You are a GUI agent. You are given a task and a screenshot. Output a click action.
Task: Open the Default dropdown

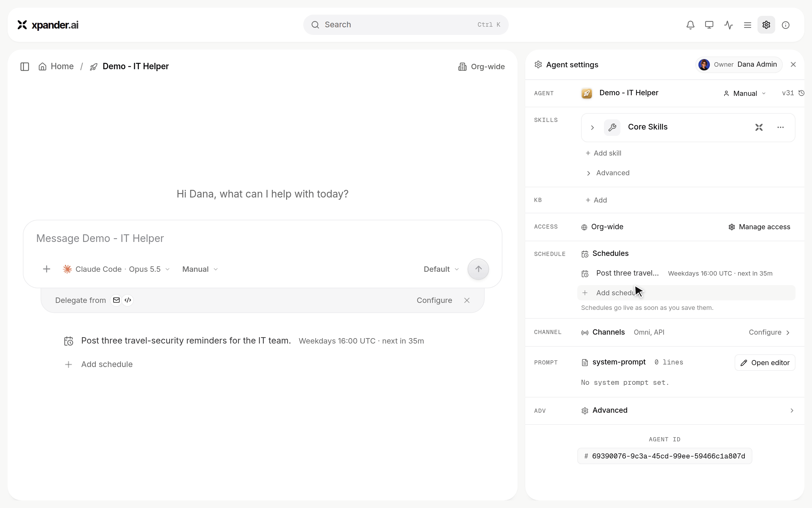(x=441, y=269)
